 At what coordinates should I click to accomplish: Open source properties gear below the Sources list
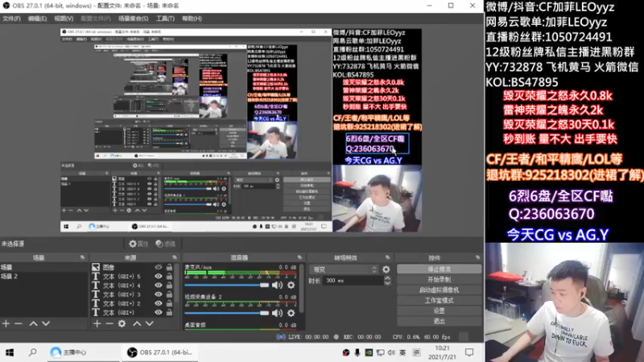tap(122, 323)
